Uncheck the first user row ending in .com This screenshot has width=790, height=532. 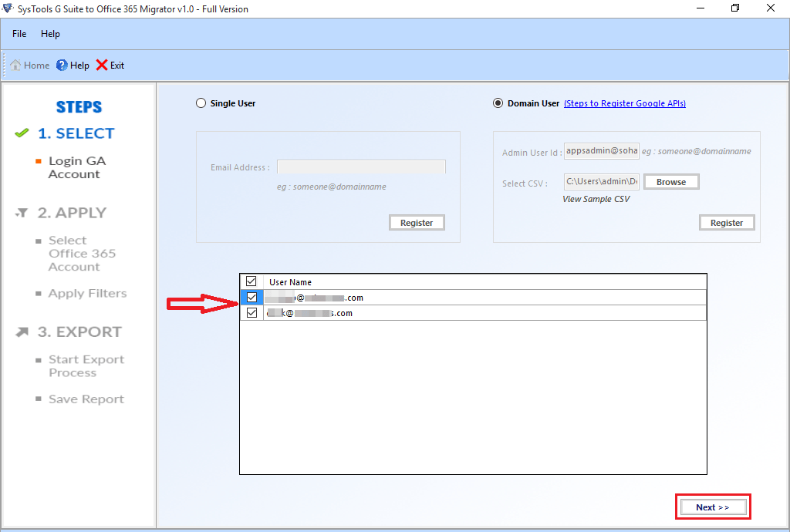pos(252,298)
